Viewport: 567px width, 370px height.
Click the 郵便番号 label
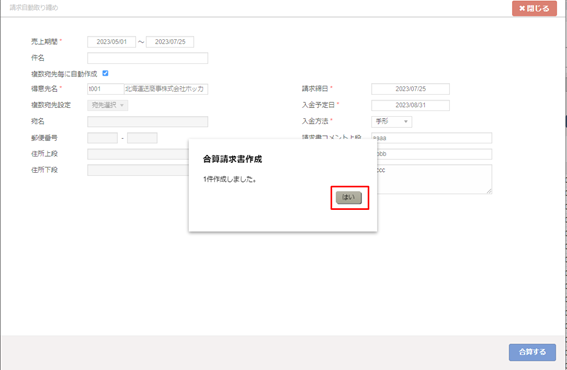[x=44, y=138]
